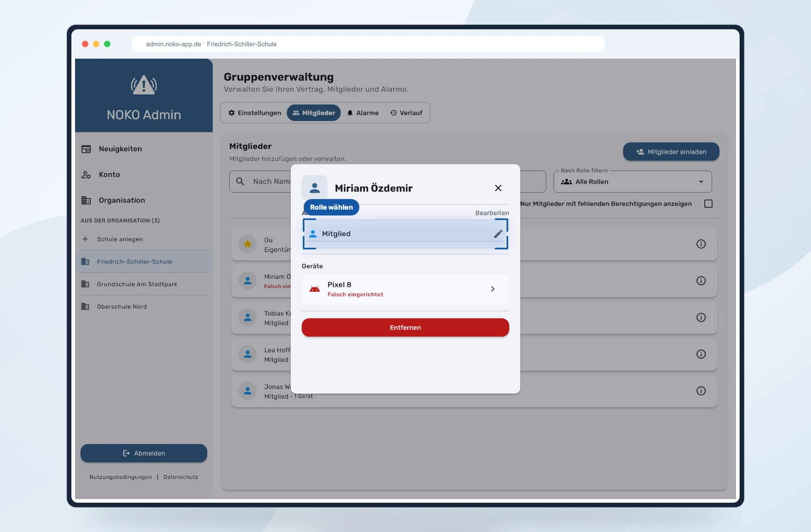811x532 pixels.
Task: Click the avatar icon in Jonas row
Action: (x=248, y=391)
